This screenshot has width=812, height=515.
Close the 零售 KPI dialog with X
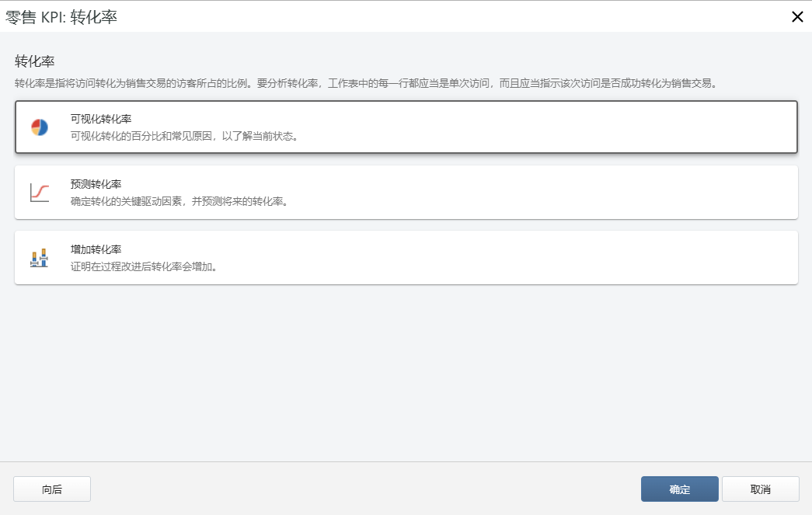[x=797, y=16]
